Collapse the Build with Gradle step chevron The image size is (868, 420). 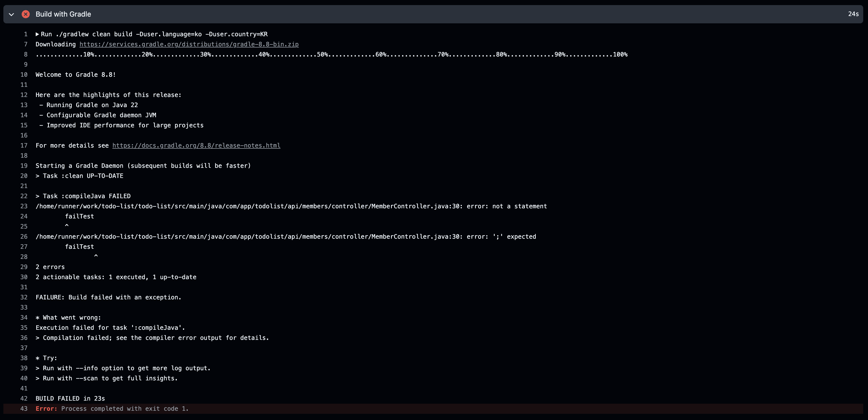pyautogui.click(x=12, y=14)
